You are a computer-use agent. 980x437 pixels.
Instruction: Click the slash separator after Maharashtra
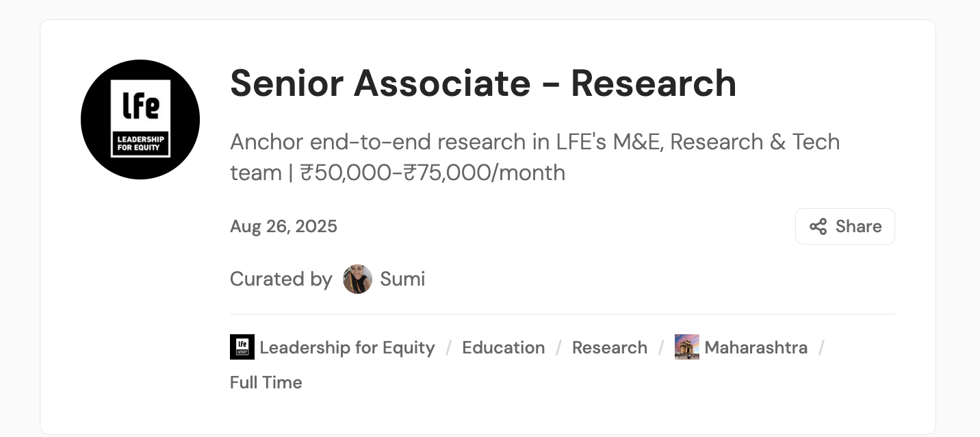[x=821, y=348]
